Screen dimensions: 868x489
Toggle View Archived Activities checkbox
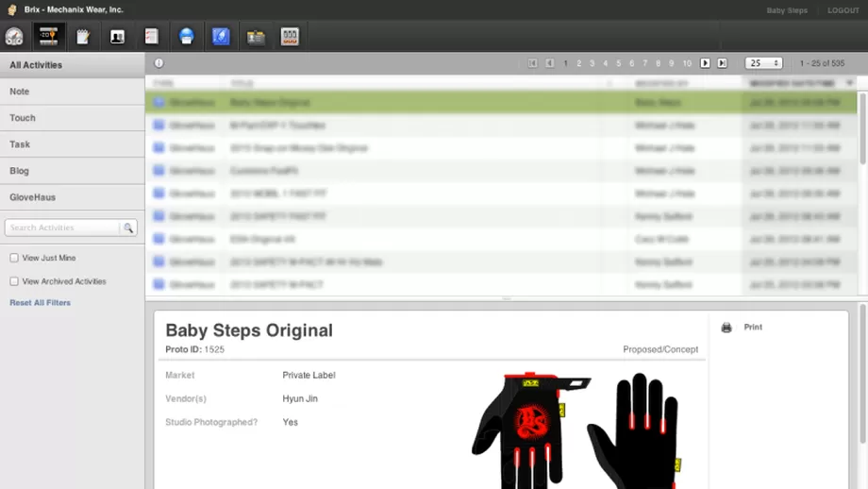[14, 281]
